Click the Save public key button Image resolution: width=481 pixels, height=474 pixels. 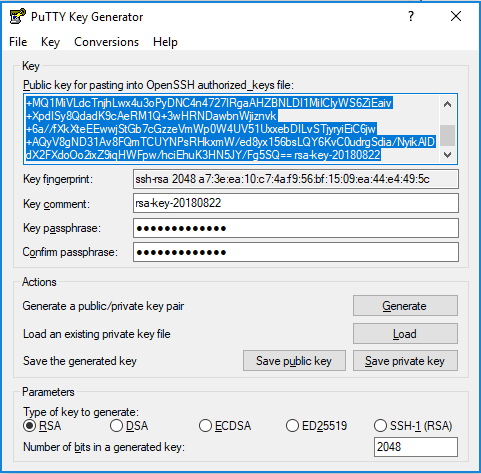[294, 361]
